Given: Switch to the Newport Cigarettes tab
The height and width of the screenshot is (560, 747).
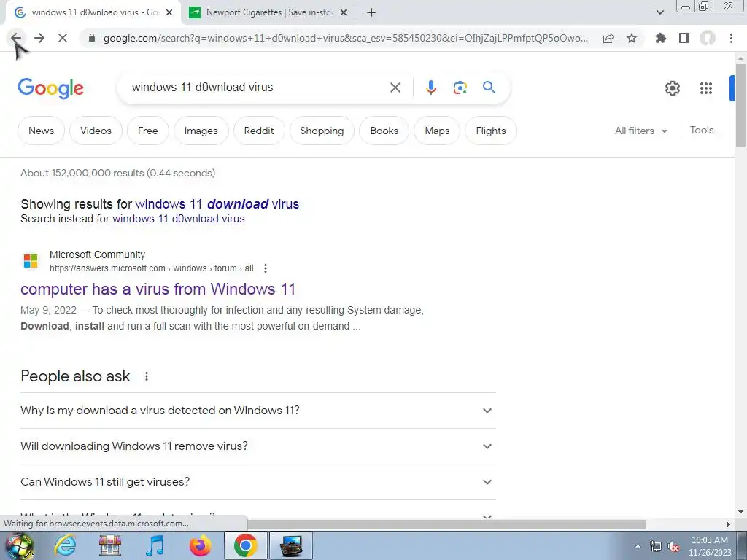Looking at the screenshot, I should pos(268,12).
